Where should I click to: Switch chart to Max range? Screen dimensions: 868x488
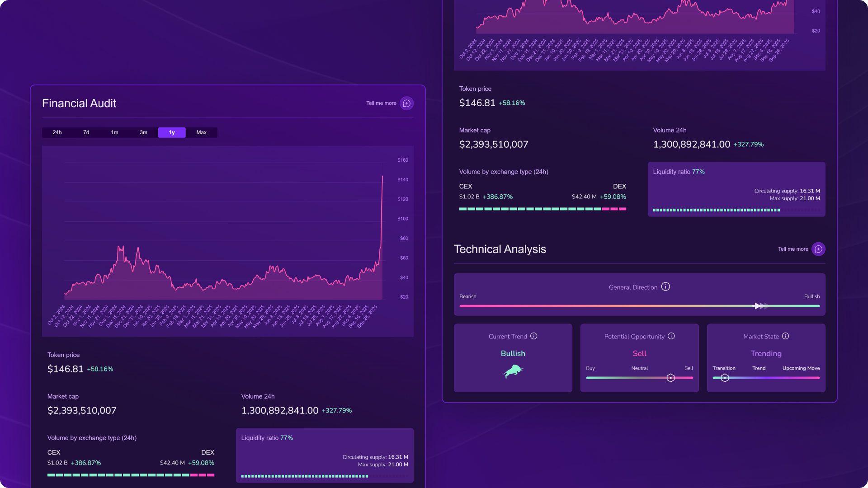click(x=201, y=132)
